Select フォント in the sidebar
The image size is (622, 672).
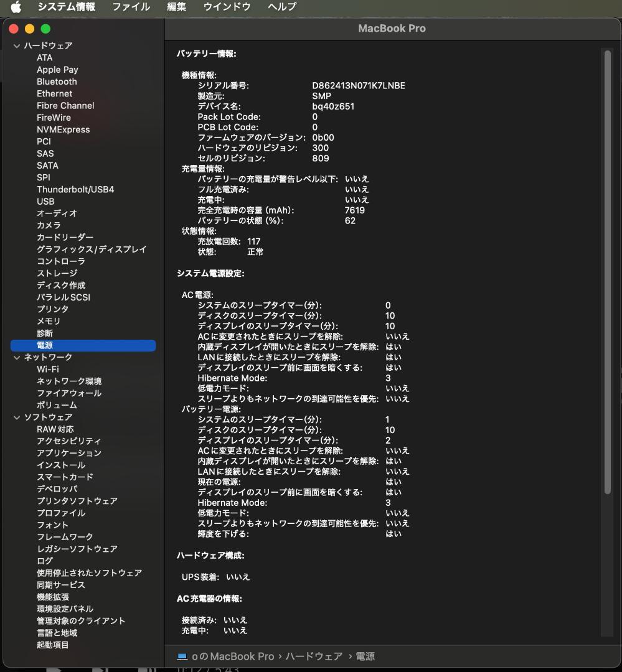[x=53, y=525]
